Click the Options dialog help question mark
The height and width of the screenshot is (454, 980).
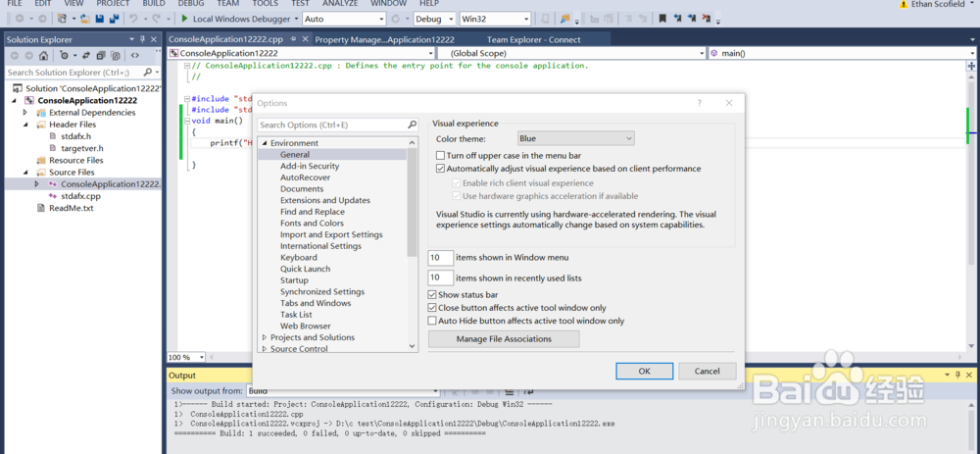pos(700,103)
